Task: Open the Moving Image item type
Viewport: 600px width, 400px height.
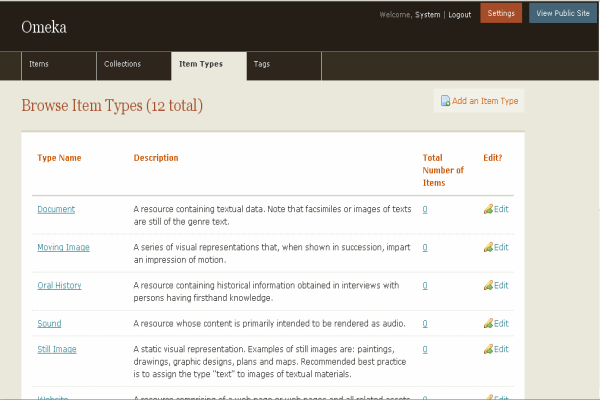Action: click(63, 247)
